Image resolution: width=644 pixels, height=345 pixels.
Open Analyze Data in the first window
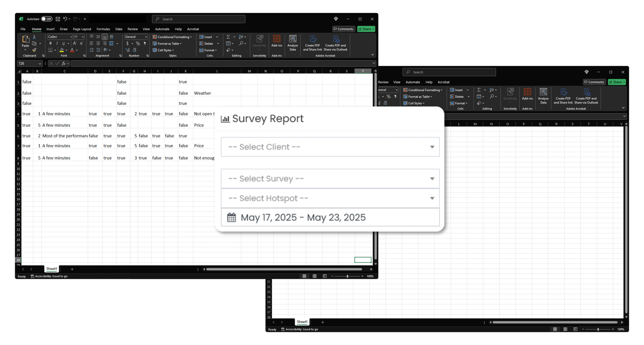click(293, 43)
